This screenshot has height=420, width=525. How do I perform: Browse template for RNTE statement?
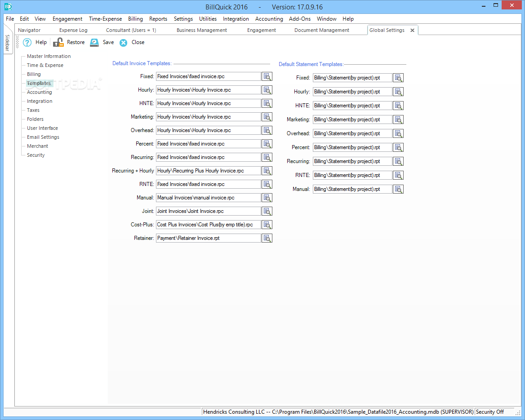[398, 175]
